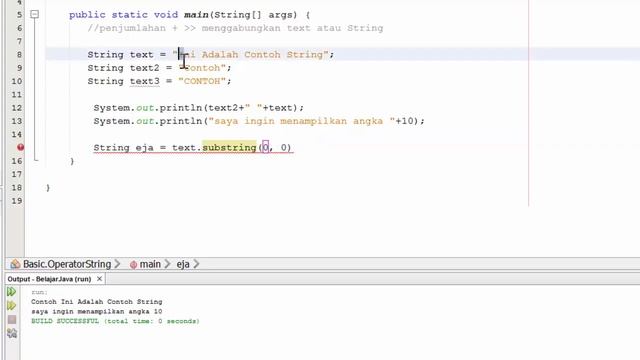Click the "saya ingin menampilkan angka " string
Screen dimensions: 640x360
click(x=302, y=121)
